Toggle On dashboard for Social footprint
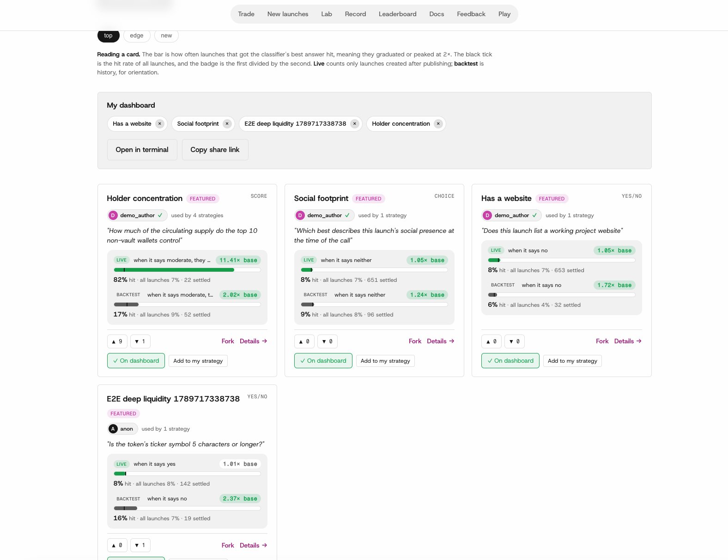Image resolution: width=728 pixels, height=560 pixels. 323,361
